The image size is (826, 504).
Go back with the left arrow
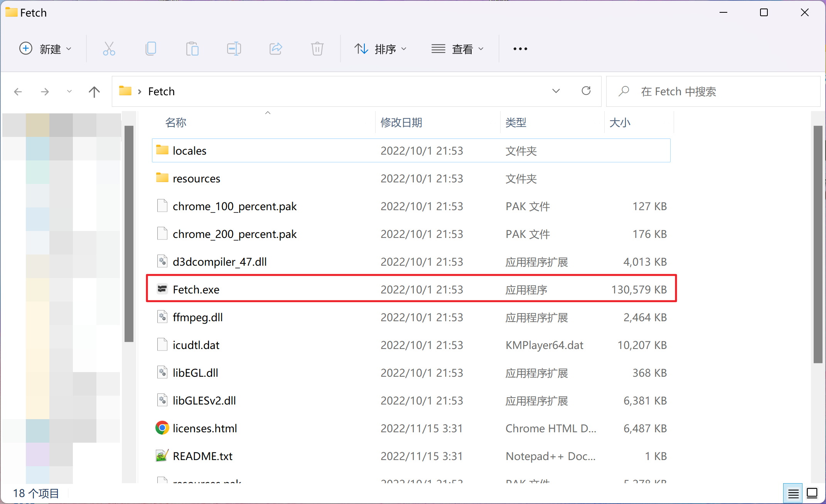(x=18, y=92)
